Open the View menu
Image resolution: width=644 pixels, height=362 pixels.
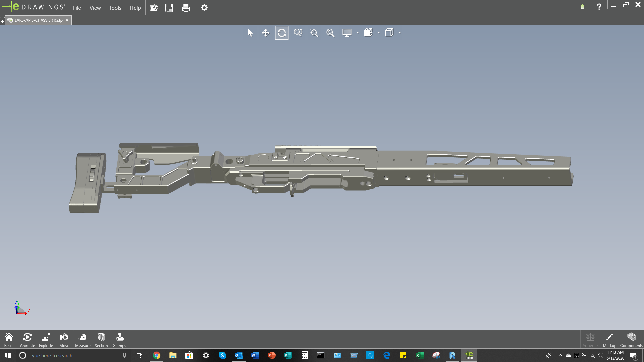pos(95,8)
